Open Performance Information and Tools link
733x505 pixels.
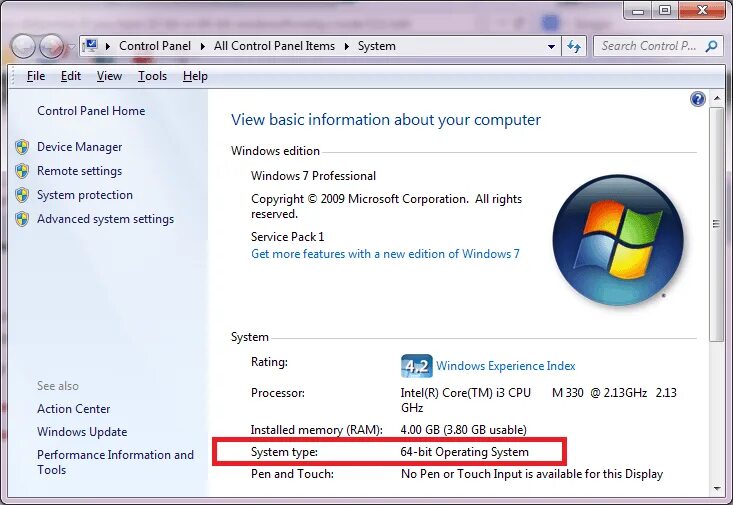[x=115, y=462]
